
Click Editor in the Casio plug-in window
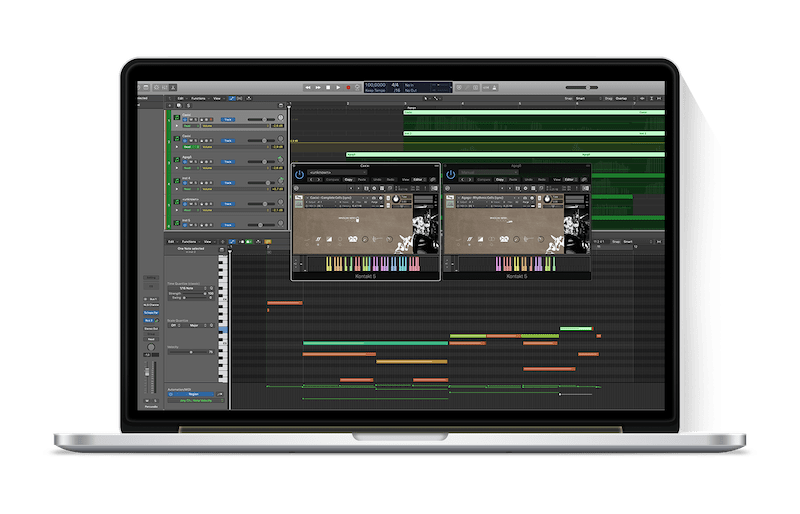(418, 180)
